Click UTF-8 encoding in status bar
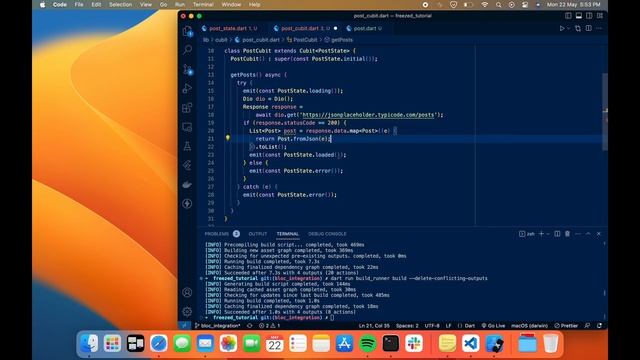Screen dimensions: 640x360 tap(432, 326)
